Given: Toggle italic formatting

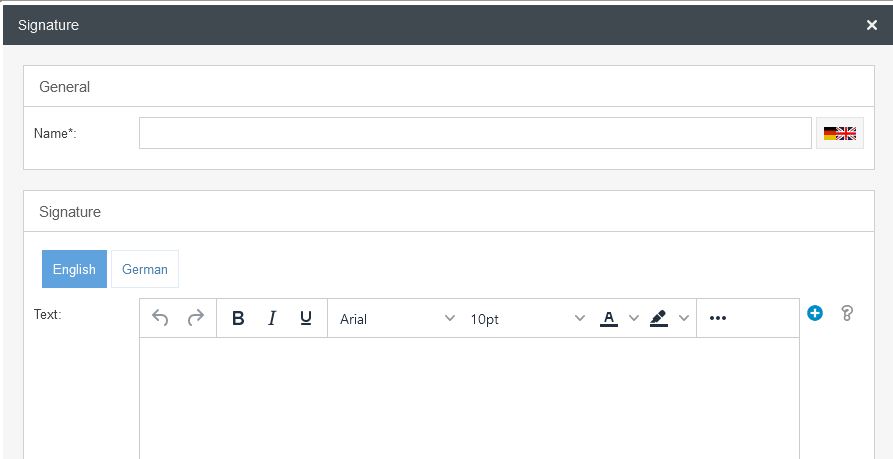Looking at the screenshot, I should tap(271, 318).
